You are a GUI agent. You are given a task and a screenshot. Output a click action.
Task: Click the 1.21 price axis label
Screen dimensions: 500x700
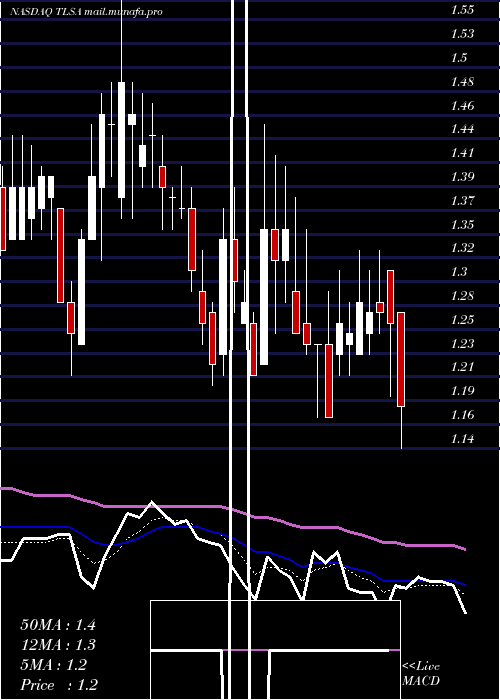click(x=462, y=367)
